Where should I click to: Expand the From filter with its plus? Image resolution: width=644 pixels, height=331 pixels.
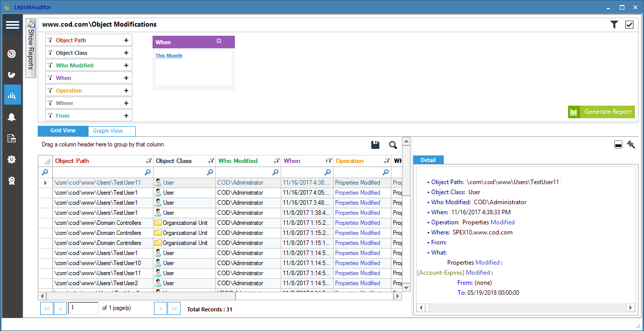coord(126,116)
